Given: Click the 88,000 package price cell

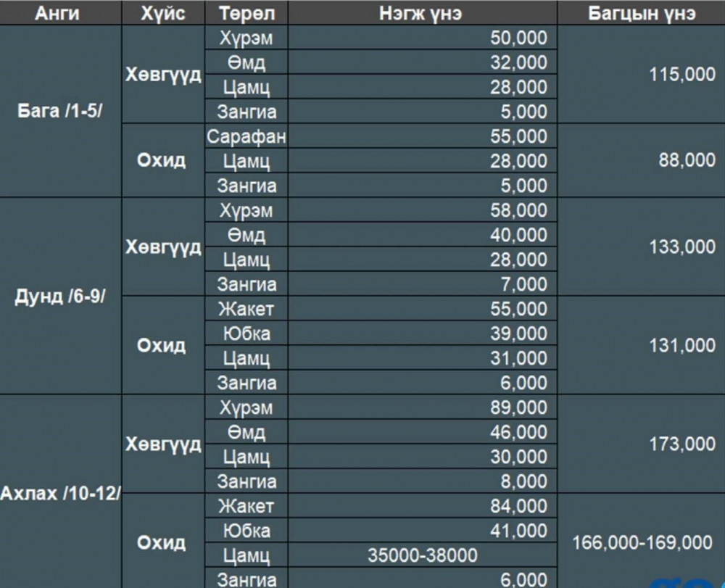Looking at the screenshot, I should click(642, 160).
